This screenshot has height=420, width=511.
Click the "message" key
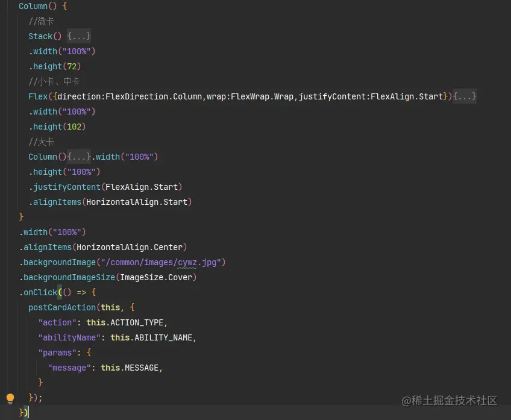pos(69,368)
